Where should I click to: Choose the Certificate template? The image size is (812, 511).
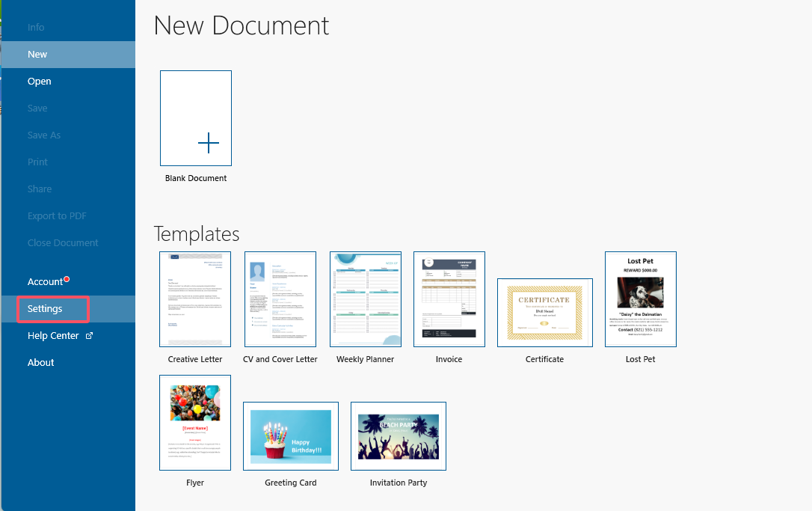545,313
